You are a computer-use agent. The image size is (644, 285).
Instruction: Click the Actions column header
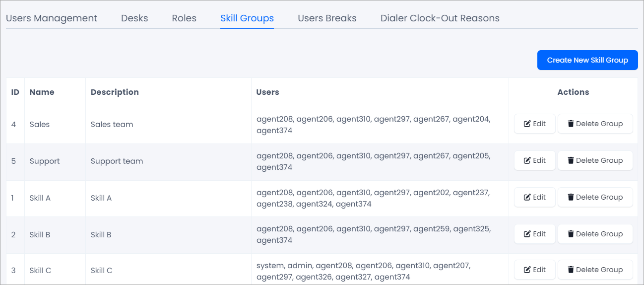(573, 92)
